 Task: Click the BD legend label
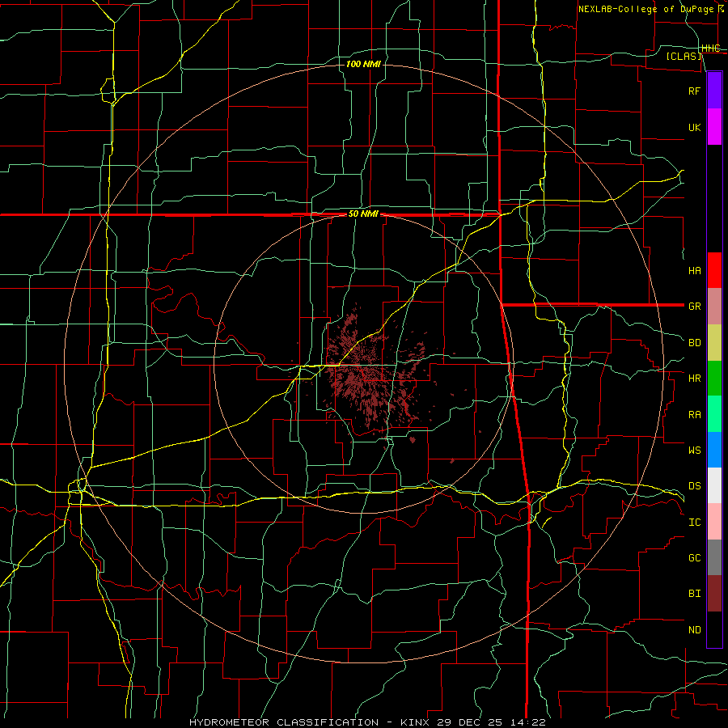(694, 343)
